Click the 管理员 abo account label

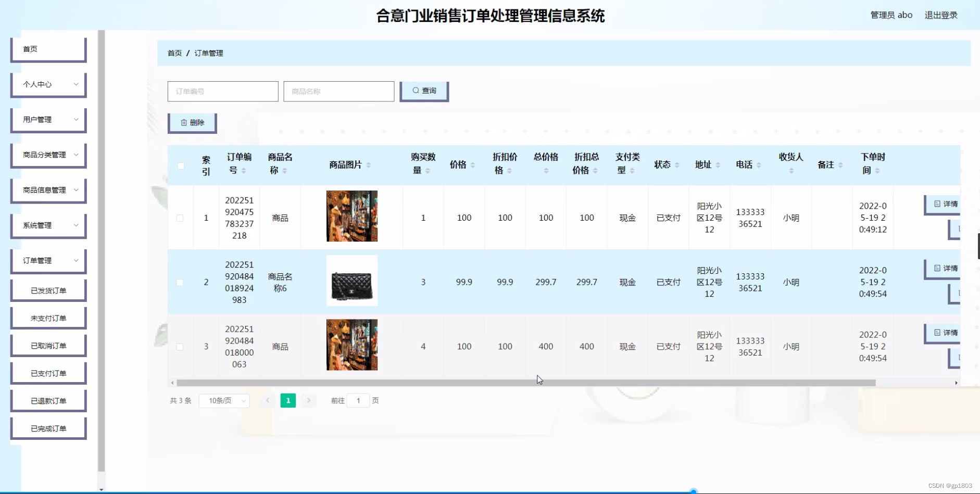pyautogui.click(x=891, y=15)
